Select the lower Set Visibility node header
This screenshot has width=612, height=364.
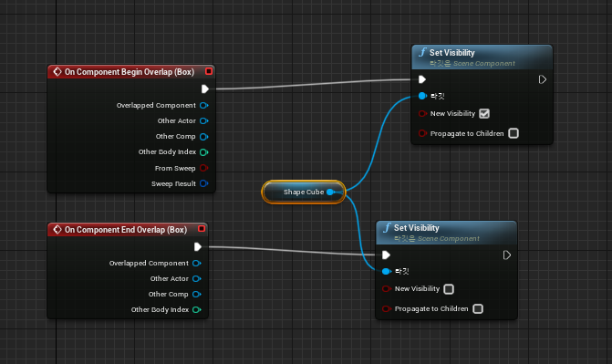447,233
